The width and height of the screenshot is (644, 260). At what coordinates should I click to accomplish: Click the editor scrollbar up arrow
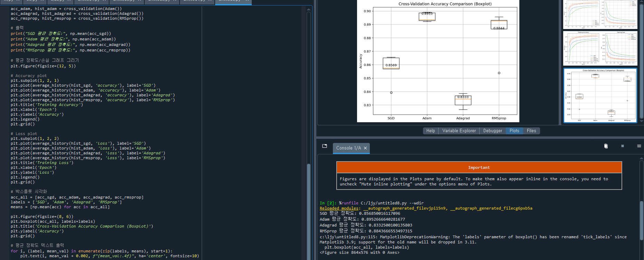point(308,9)
